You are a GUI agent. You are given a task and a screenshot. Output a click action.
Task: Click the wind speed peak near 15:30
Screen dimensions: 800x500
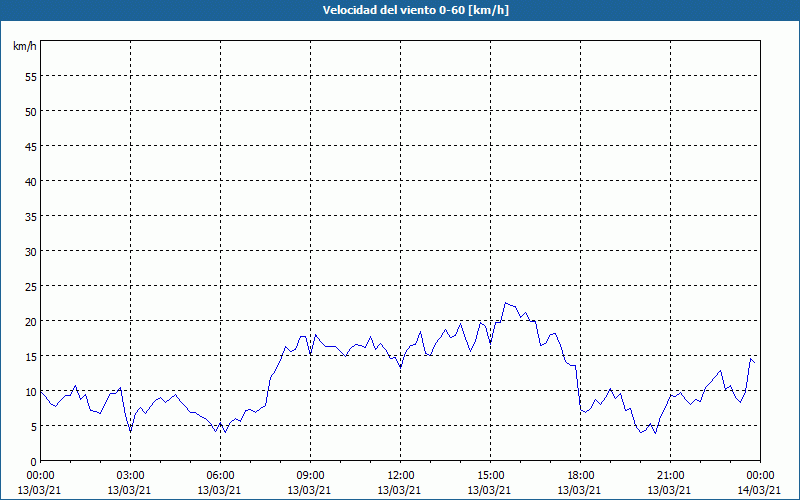[x=506, y=303]
